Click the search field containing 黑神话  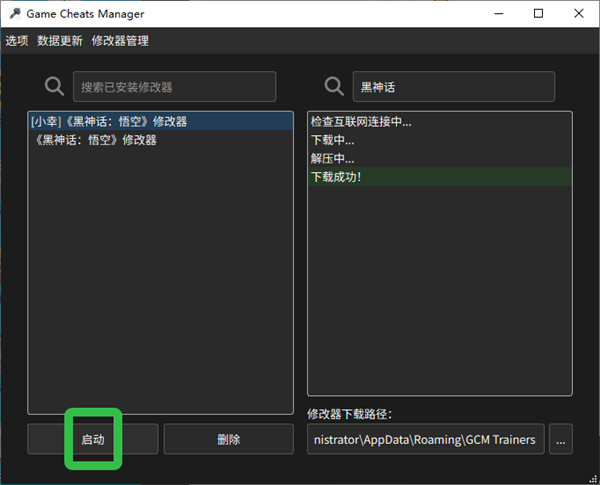[x=453, y=87]
